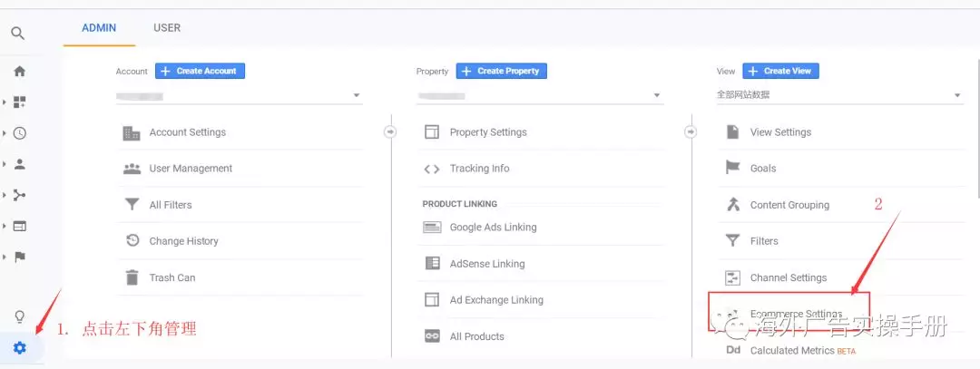Expand the Customization dashboard section
This screenshot has height=369, width=980.
click(x=19, y=102)
